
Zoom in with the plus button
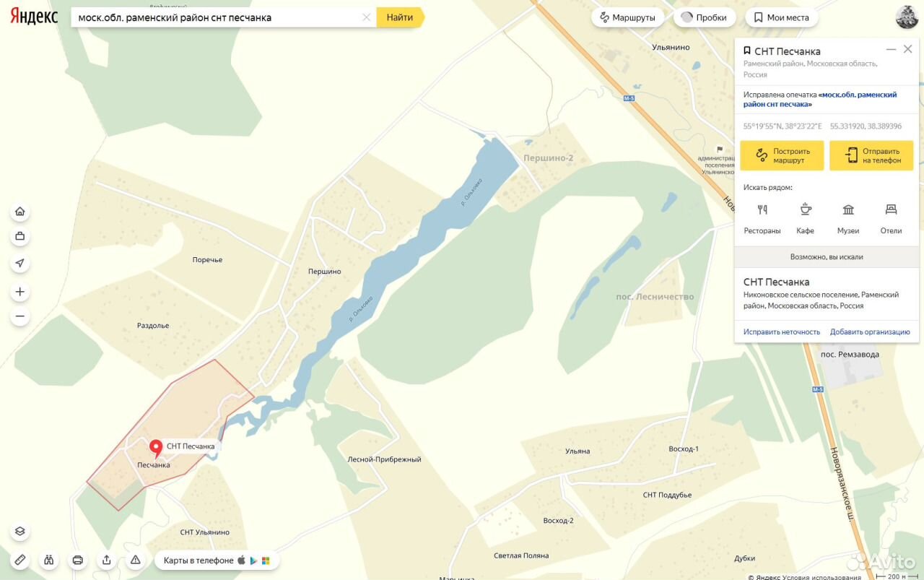click(x=20, y=292)
